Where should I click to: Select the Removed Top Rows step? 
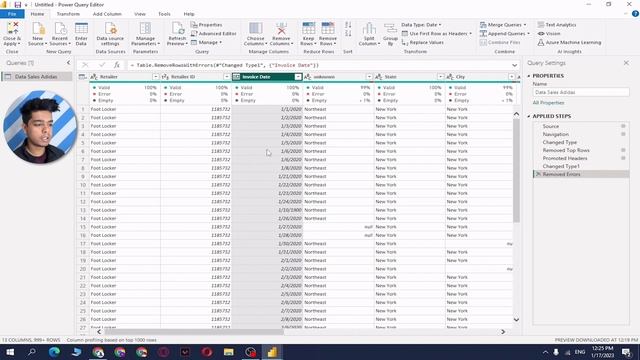[566, 150]
